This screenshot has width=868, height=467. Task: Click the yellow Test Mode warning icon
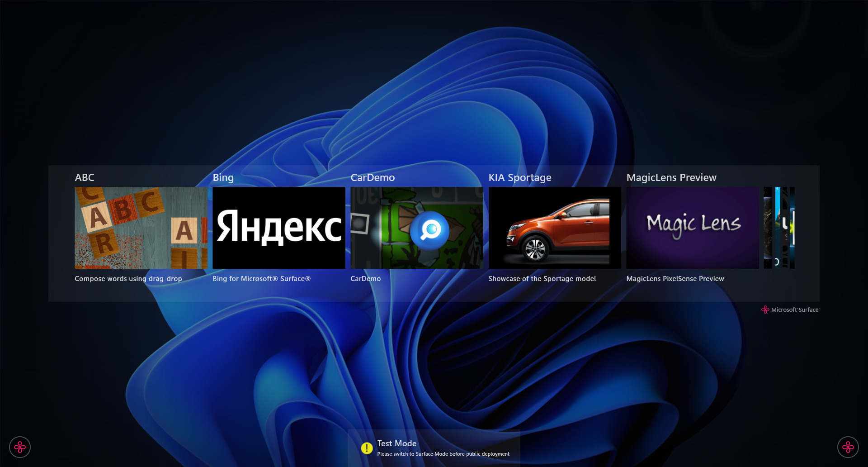367,448
